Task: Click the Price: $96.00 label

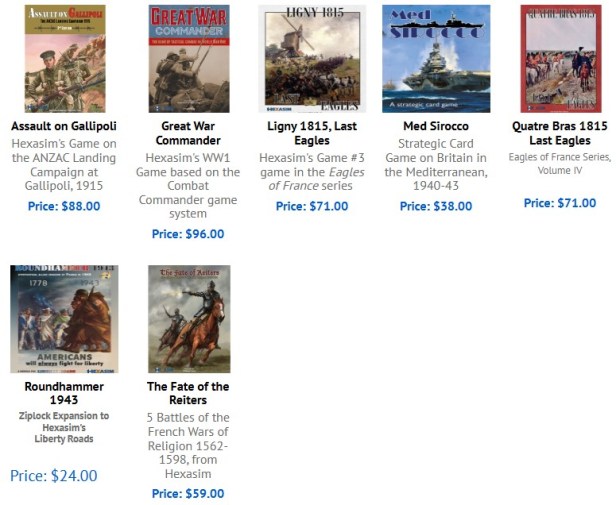Action: click(x=188, y=234)
